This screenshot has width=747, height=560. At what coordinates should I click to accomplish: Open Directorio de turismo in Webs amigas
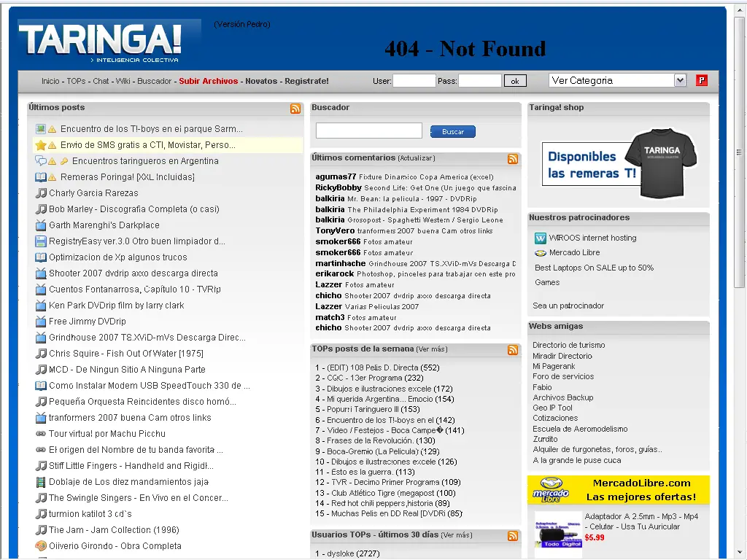click(569, 345)
